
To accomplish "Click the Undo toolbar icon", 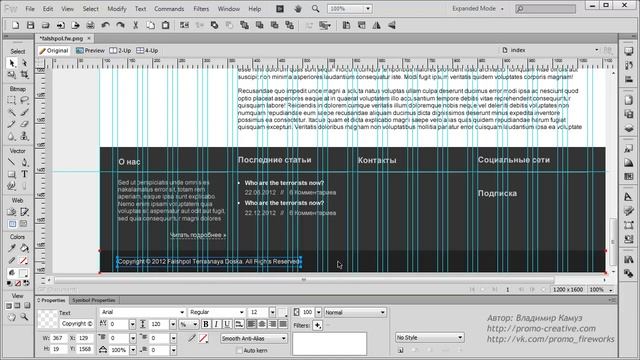I will click(105, 25).
